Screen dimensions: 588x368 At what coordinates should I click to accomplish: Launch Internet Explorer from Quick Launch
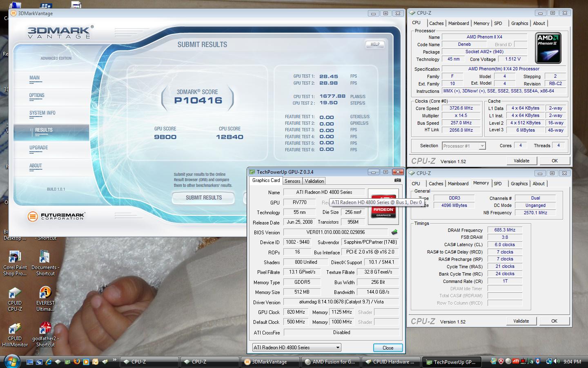coord(49,362)
